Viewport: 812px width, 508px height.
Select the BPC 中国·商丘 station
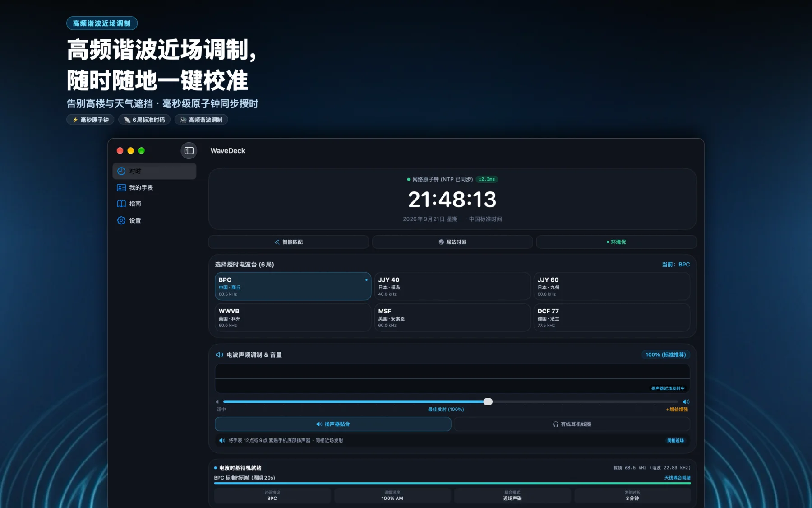(293, 286)
